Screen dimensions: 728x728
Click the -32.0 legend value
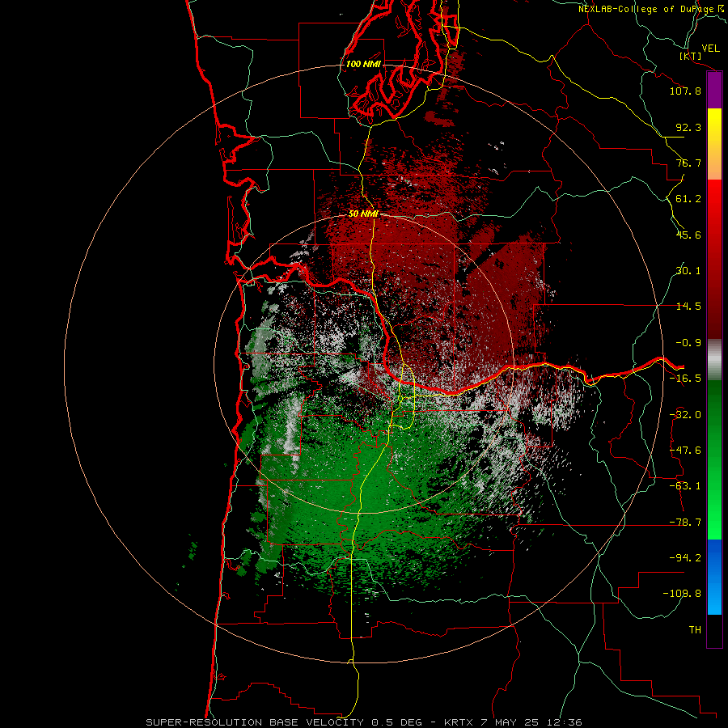685,415
